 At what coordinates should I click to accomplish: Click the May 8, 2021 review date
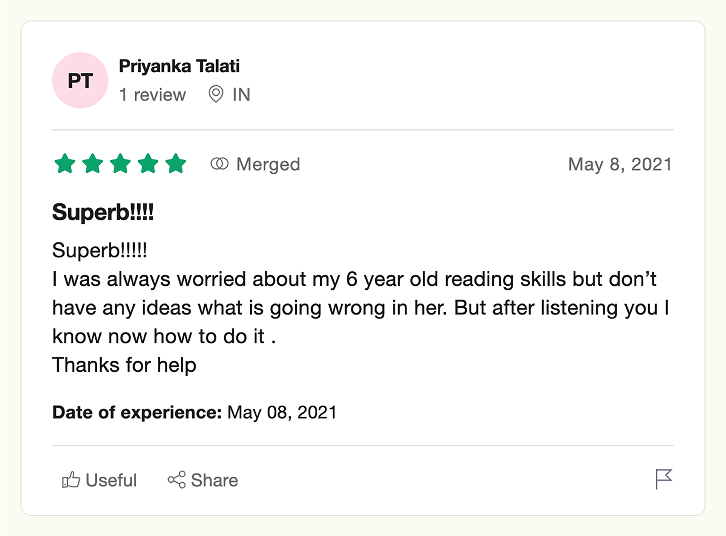[620, 164]
